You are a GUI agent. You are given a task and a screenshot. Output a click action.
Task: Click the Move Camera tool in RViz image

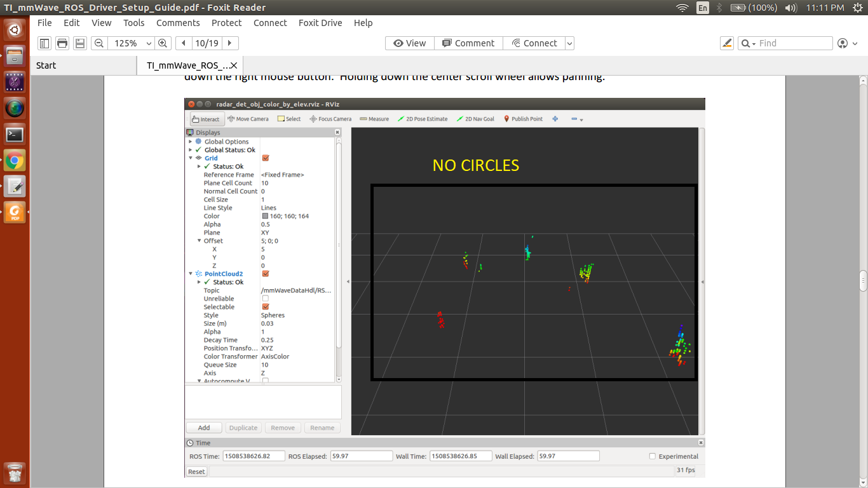(x=248, y=119)
